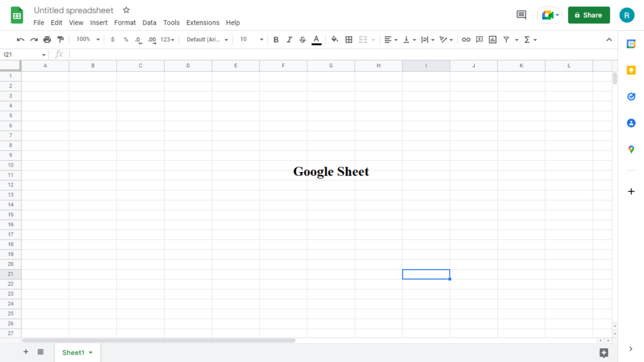Open the Google Meet call dropdown
Image resolution: width=644 pixels, height=362 pixels.
tap(550, 15)
